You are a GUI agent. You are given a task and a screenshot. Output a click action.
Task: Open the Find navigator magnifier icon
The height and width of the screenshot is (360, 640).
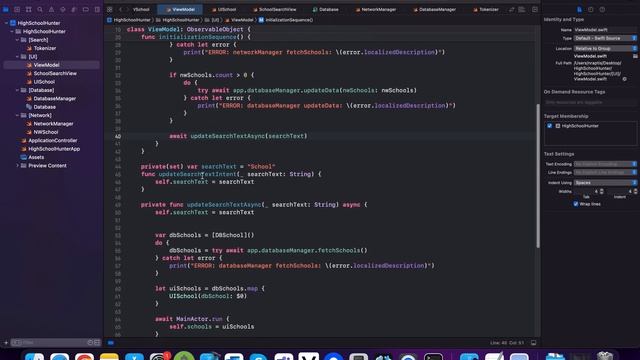coord(40,9)
